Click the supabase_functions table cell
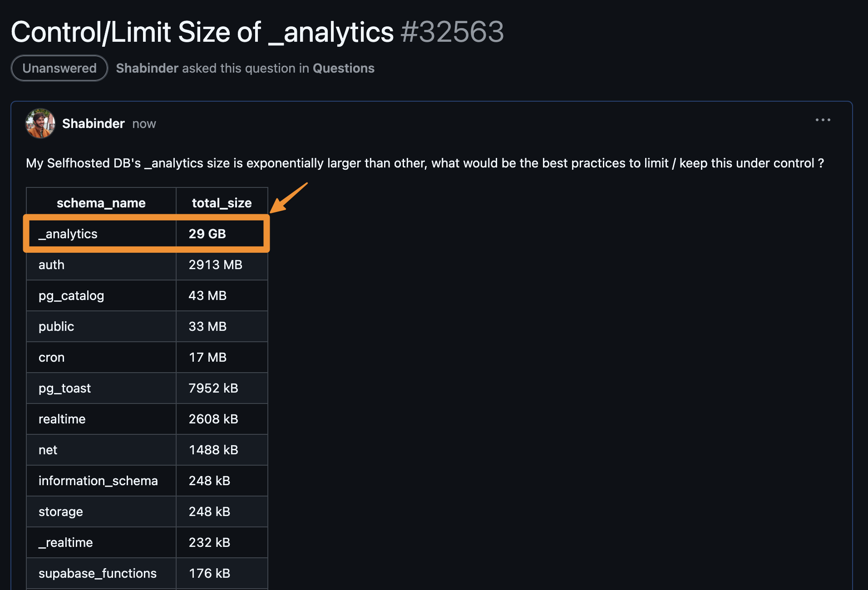The width and height of the screenshot is (868, 590). pos(98,573)
